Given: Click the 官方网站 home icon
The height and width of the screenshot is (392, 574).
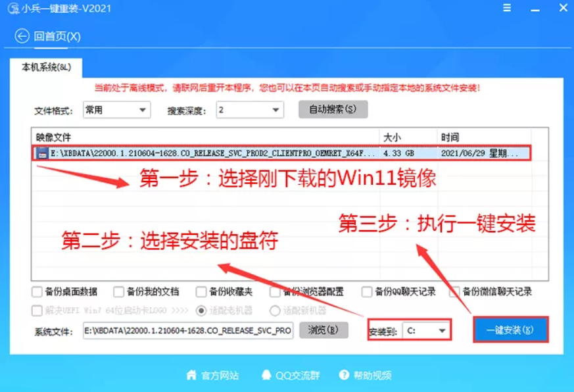Looking at the screenshot, I should click(191, 376).
